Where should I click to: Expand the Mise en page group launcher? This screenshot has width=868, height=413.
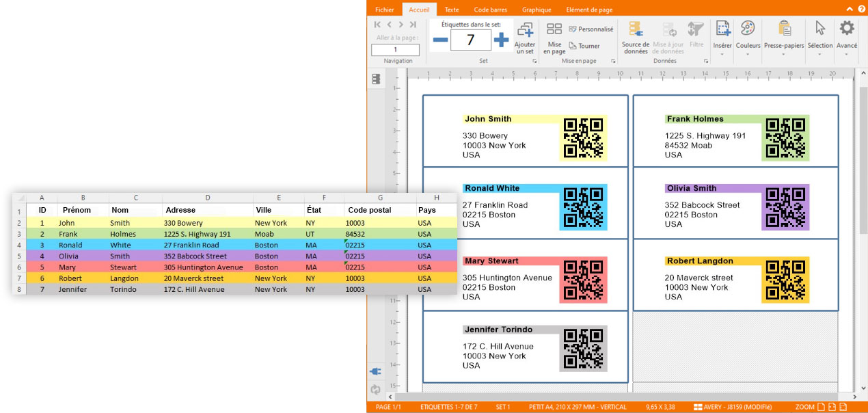point(613,62)
